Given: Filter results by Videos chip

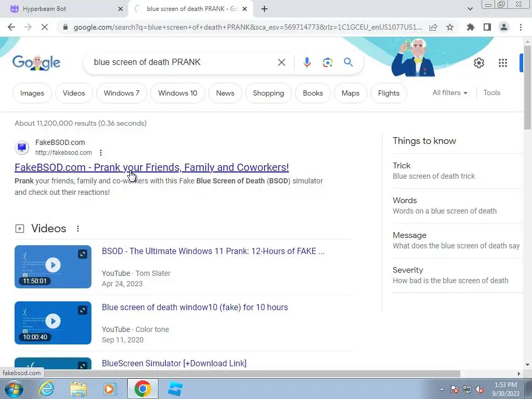Looking at the screenshot, I should (x=74, y=93).
